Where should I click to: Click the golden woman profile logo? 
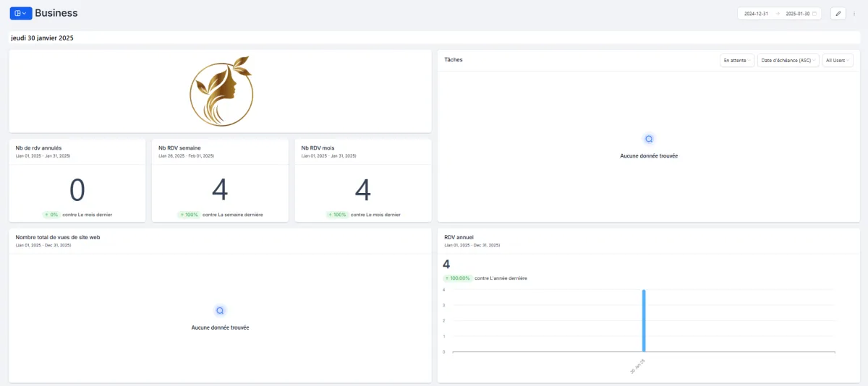coord(221,90)
